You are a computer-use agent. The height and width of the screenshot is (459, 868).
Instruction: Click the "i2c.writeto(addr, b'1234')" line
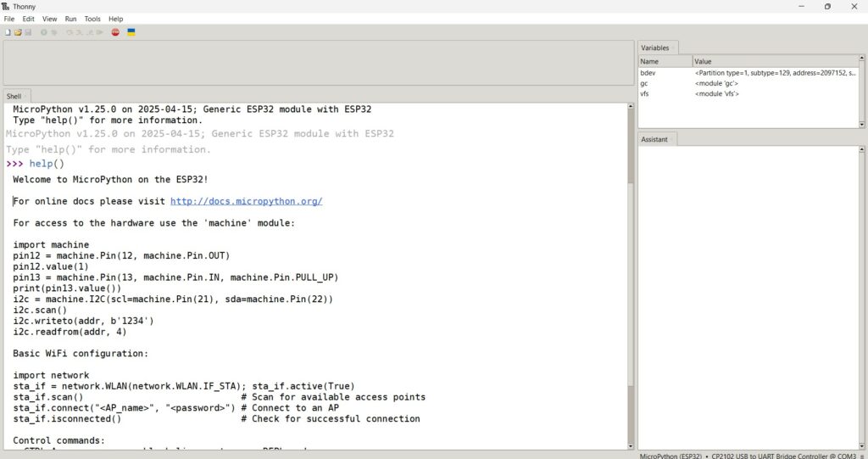[84, 321]
